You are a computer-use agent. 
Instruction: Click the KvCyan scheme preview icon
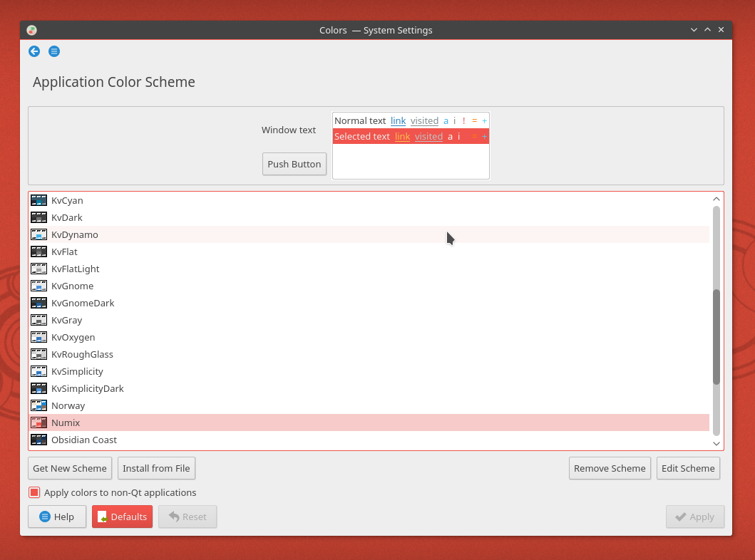39,200
